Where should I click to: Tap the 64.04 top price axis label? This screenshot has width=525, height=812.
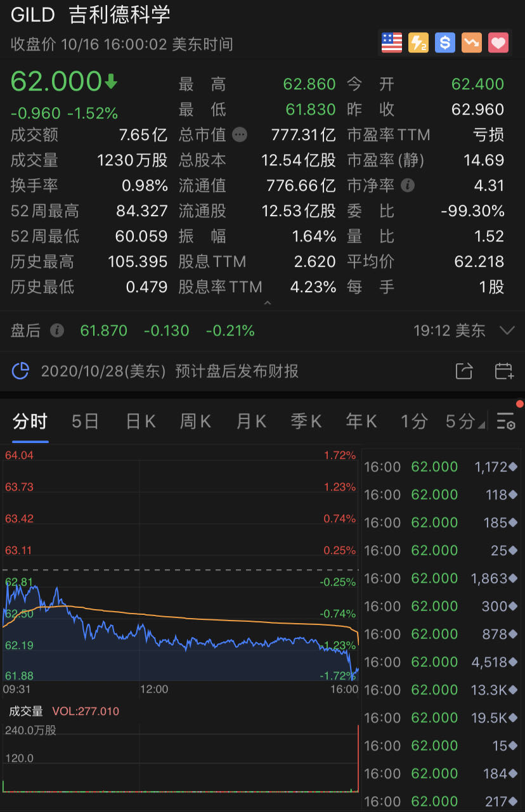coord(18,455)
